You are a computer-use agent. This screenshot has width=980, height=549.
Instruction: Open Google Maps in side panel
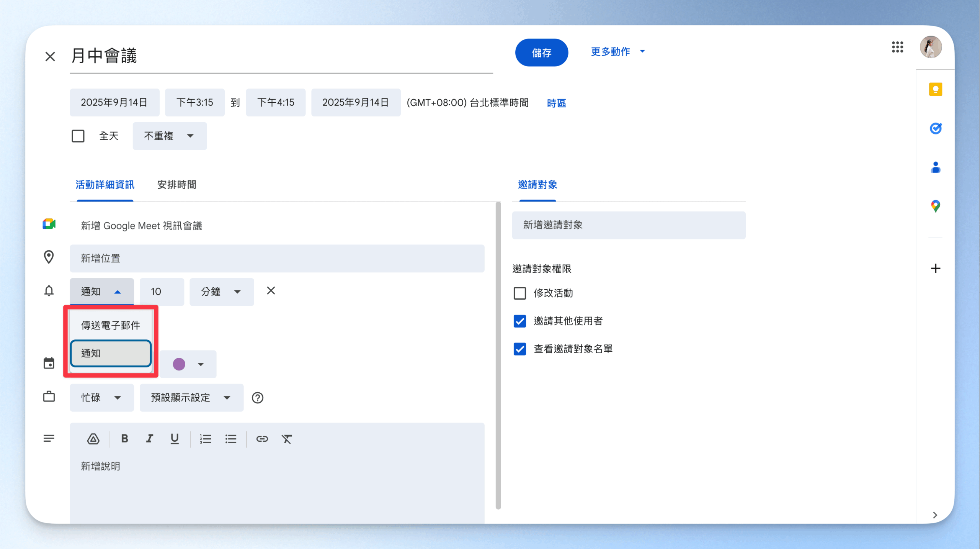pos(935,206)
